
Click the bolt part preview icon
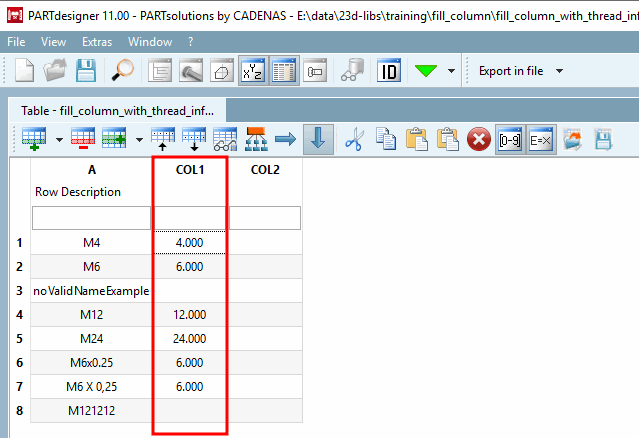191,70
